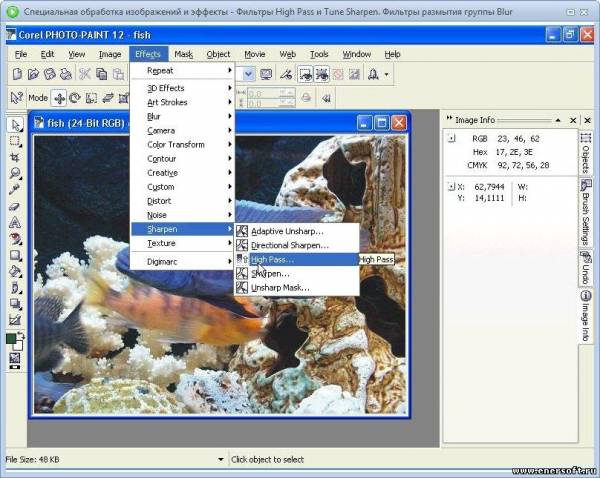Select the Red Eye Removal tool
The height and width of the screenshot is (478, 600).
15,239
